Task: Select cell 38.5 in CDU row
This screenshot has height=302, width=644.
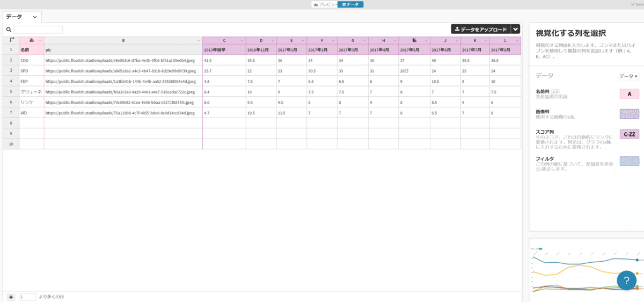Action: pos(504,60)
